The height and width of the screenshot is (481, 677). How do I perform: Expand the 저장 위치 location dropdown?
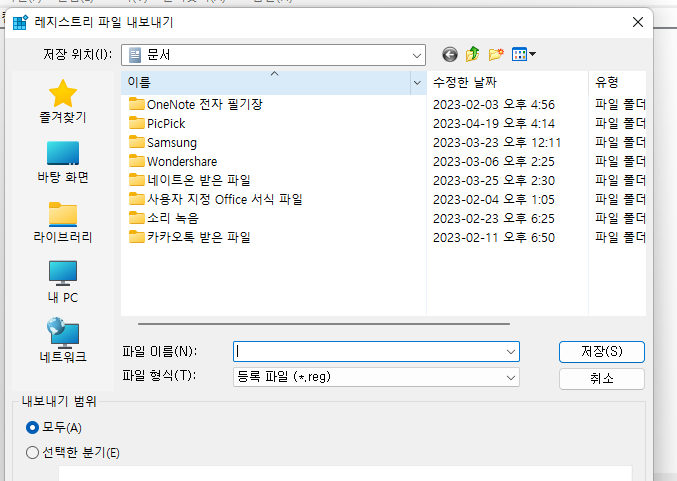417,55
